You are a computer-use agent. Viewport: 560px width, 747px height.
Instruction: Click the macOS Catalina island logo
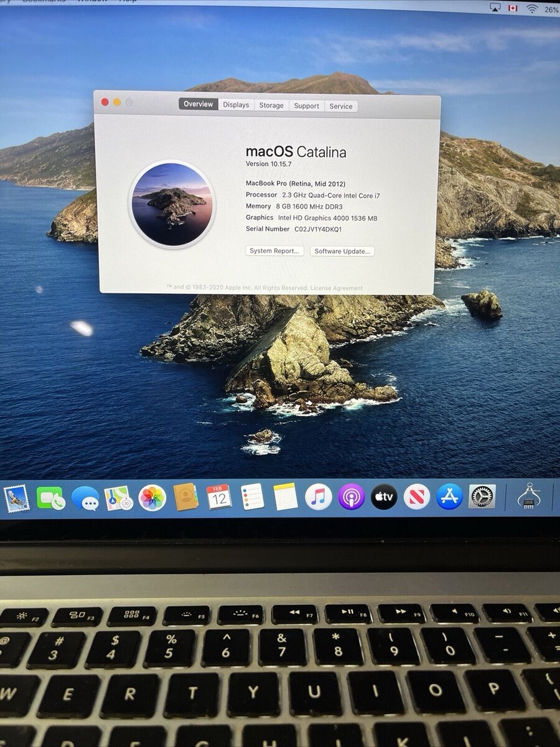tap(172, 204)
